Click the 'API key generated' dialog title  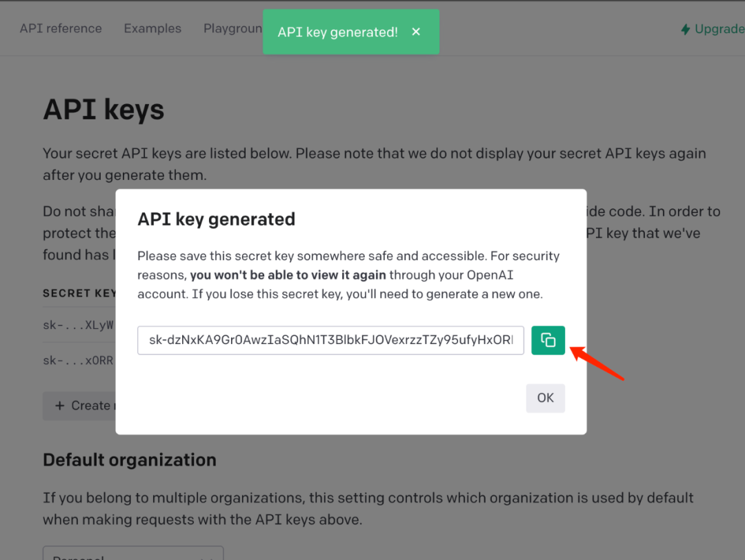(x=216, y=219)
